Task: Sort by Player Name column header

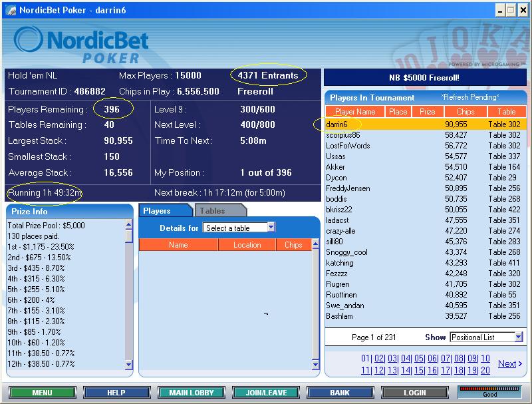Action: [x=355, y=112]
